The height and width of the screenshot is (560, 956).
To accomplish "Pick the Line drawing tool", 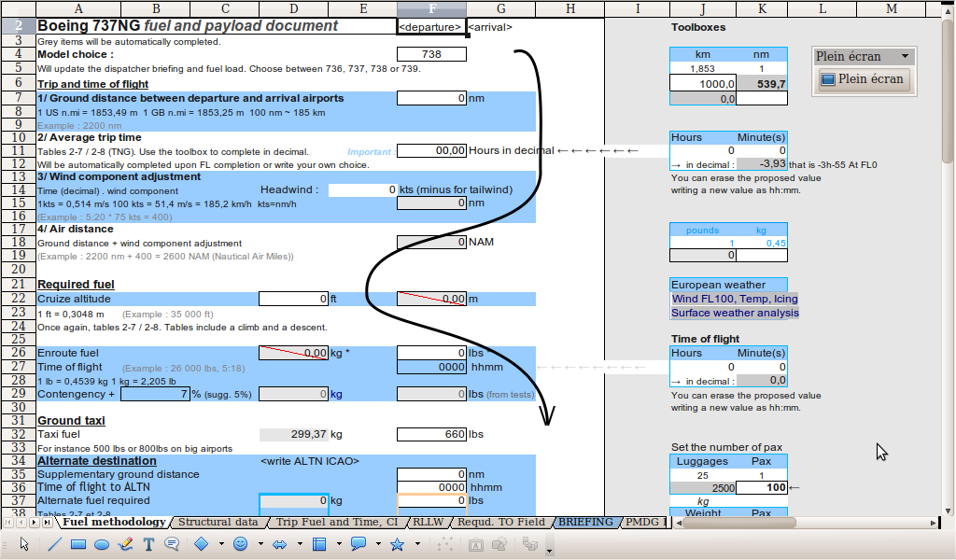I will [54, 544].
